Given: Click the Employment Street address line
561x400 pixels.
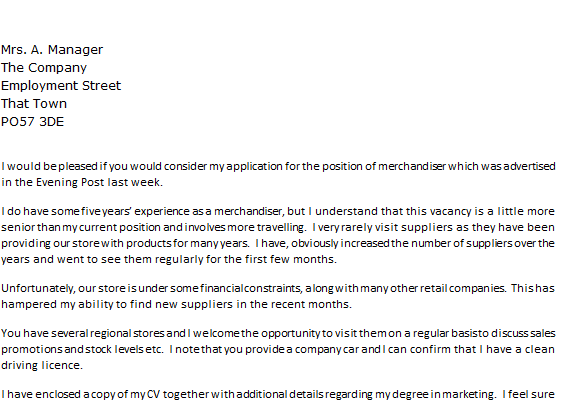Looking at the screenshot, I should (x=61, y=86).
